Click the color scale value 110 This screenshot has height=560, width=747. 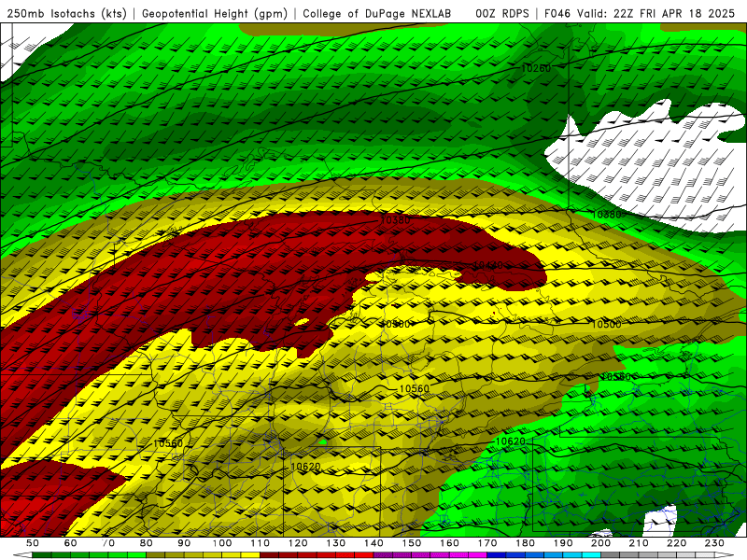(261, 543)
